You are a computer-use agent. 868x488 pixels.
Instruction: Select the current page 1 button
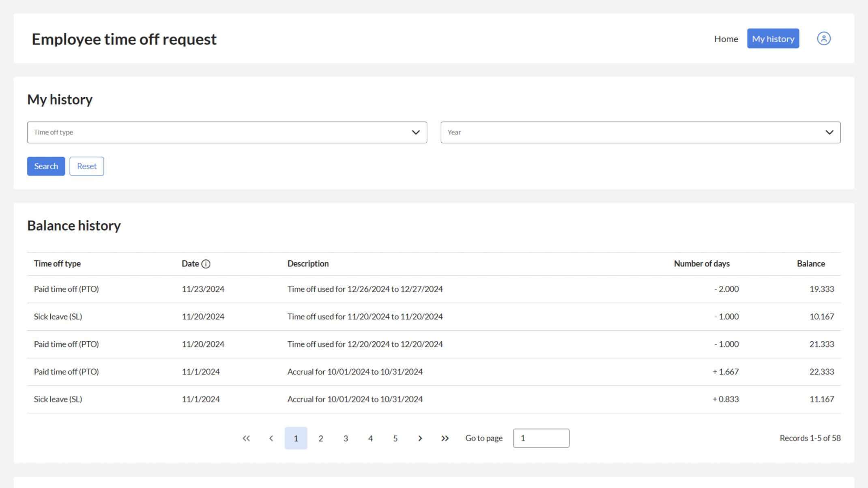point(296,438)
